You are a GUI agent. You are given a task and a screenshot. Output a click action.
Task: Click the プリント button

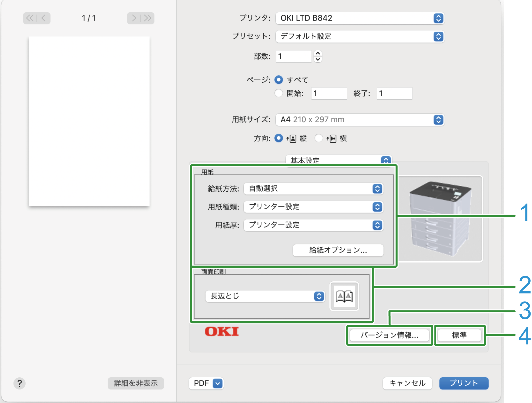point(464,383)
